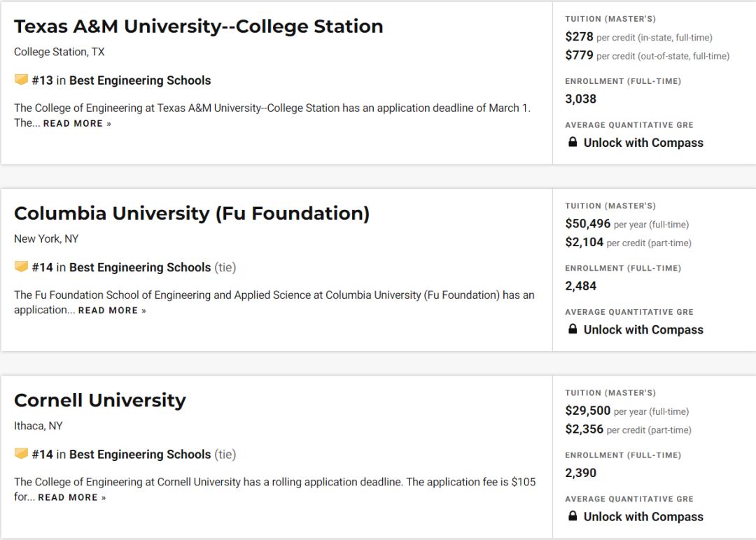Click the gold badge icon beside Texas A&M's #13 ranking
Screen dimensions: 756x540
(21, 80)
